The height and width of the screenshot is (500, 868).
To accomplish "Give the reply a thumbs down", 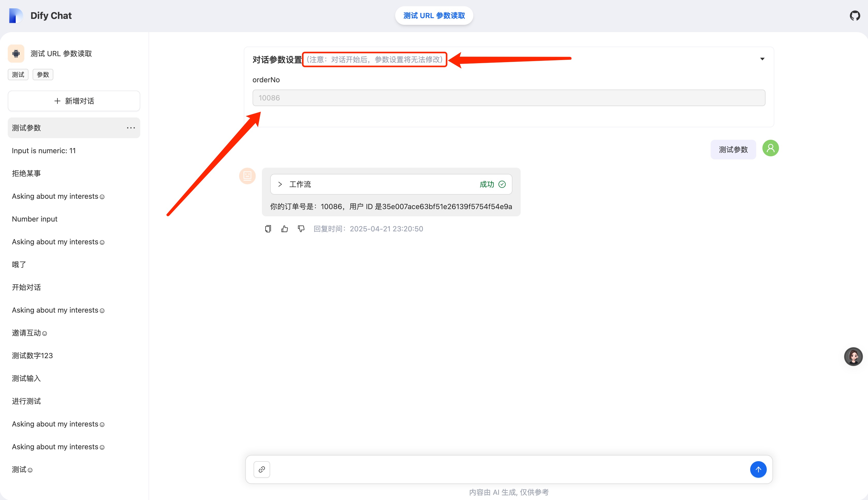I will click(x=301, y=229).
